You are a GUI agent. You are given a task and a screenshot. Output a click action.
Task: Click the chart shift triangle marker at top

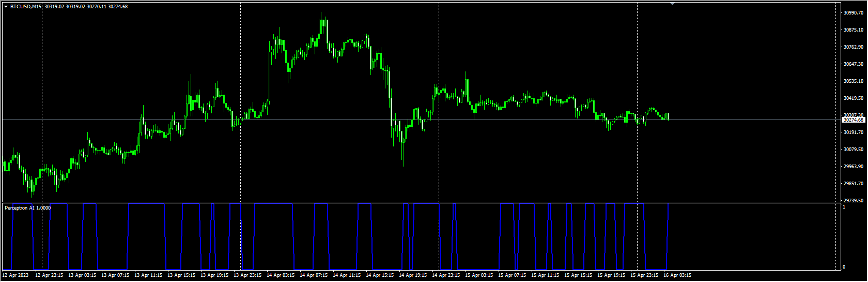[672, 4]
